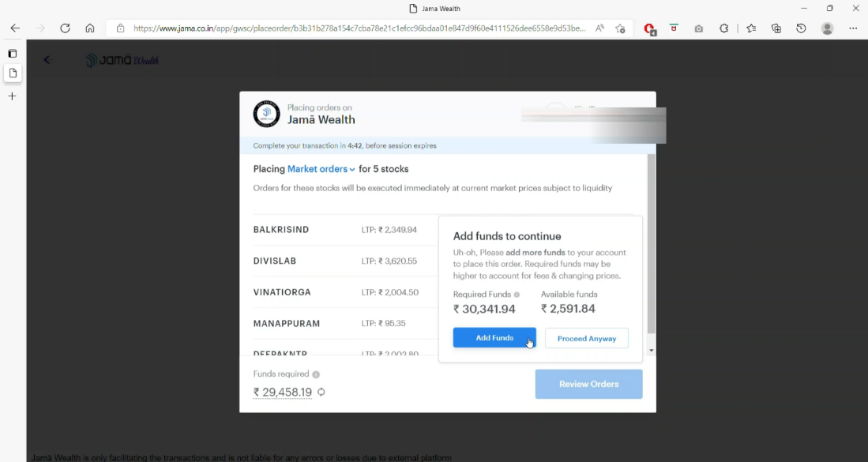This screenshot has height=462, width=868.
Task: Minimize the browser window
Action: [804, 9]
